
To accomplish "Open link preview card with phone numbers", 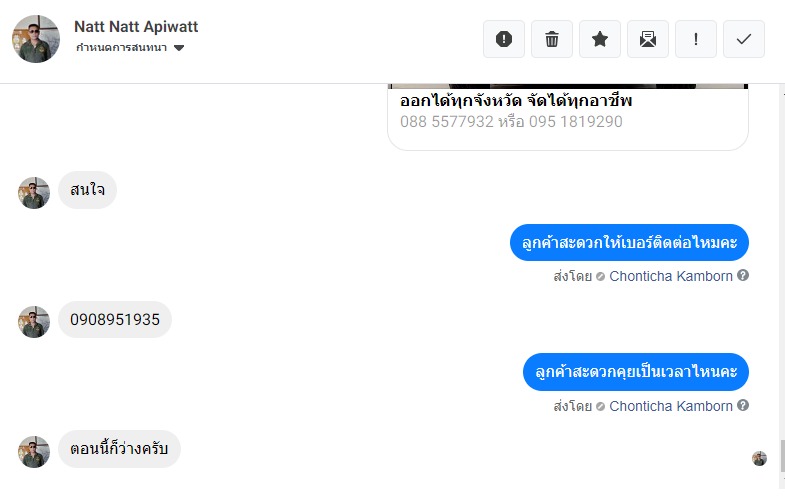I will (x=567, y=112).
